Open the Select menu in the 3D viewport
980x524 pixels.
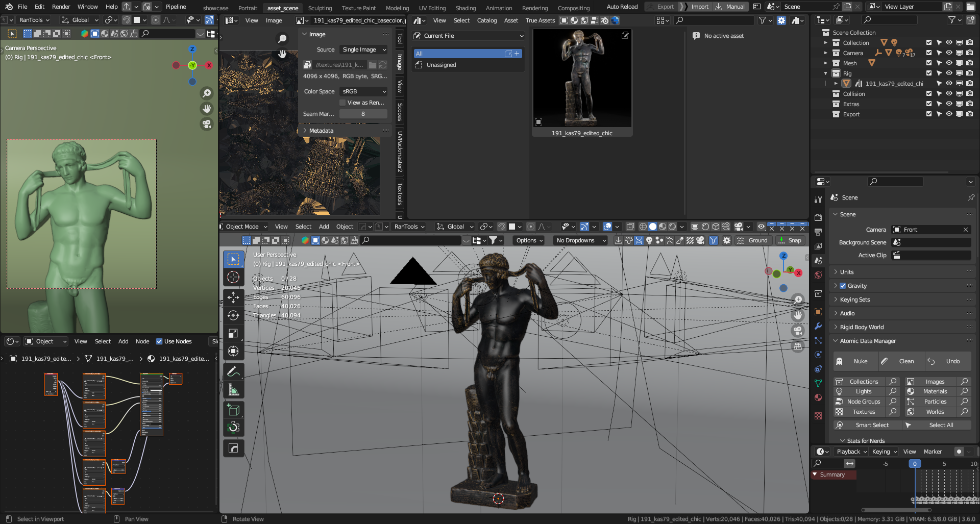pos(303,226)
